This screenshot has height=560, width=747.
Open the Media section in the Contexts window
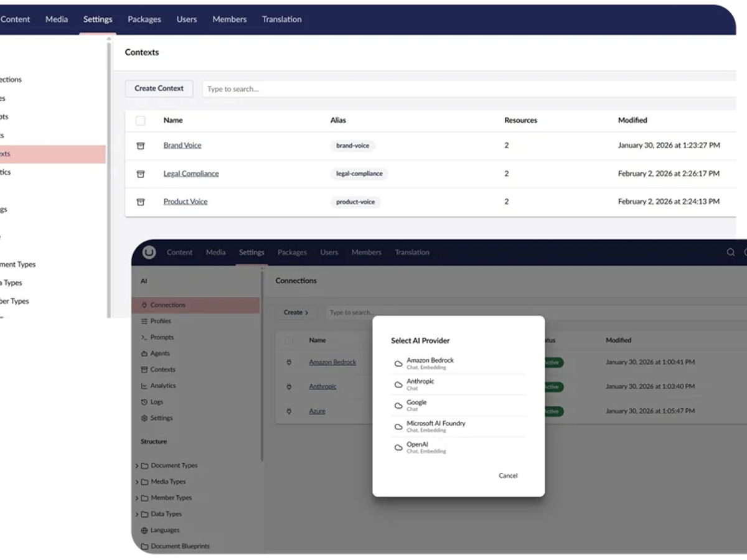pos(57,19)
